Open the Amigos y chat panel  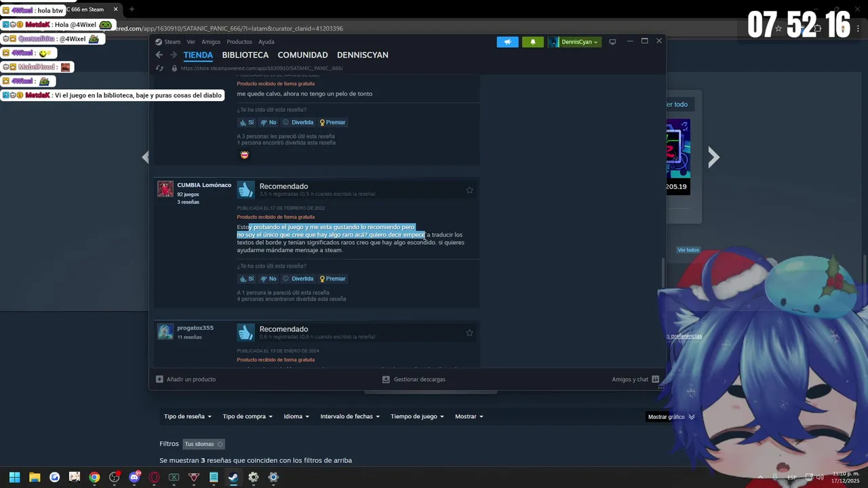tap(635, 380)
